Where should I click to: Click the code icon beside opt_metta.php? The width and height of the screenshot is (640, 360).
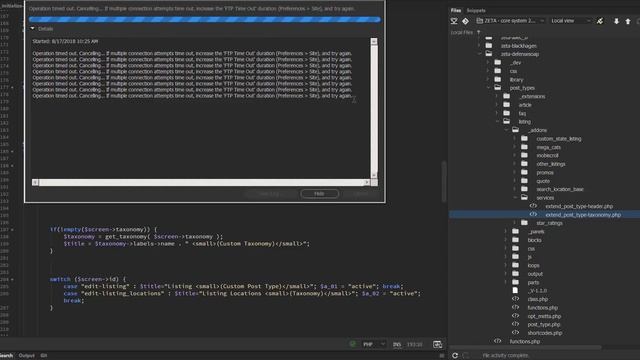516,316
